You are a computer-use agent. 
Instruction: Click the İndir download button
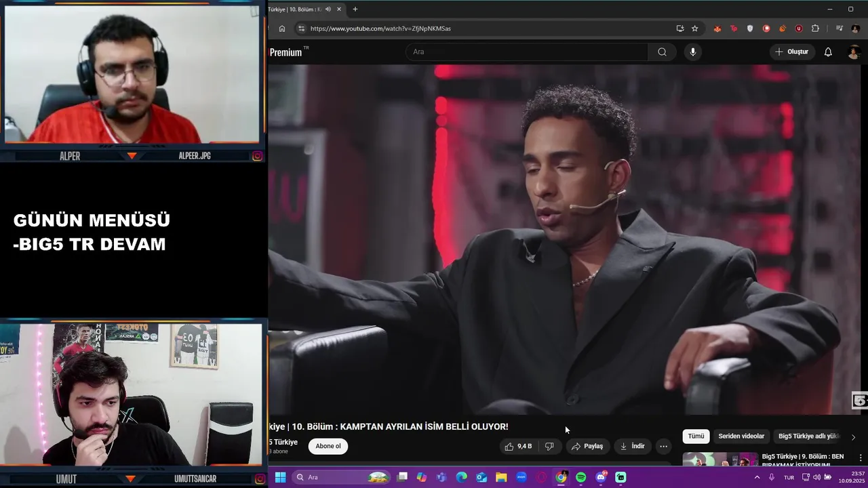632,446
